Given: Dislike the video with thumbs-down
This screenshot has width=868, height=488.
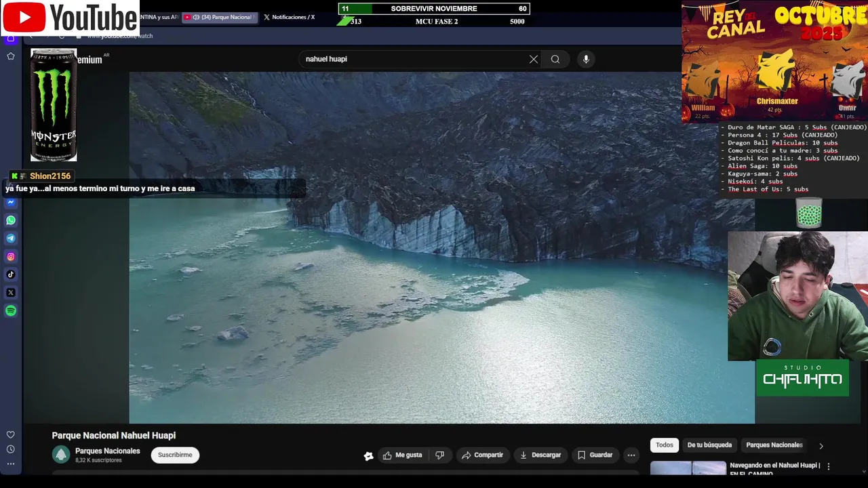Looking at the screenshot, I should pyautogui.click(x=439, y=455).
